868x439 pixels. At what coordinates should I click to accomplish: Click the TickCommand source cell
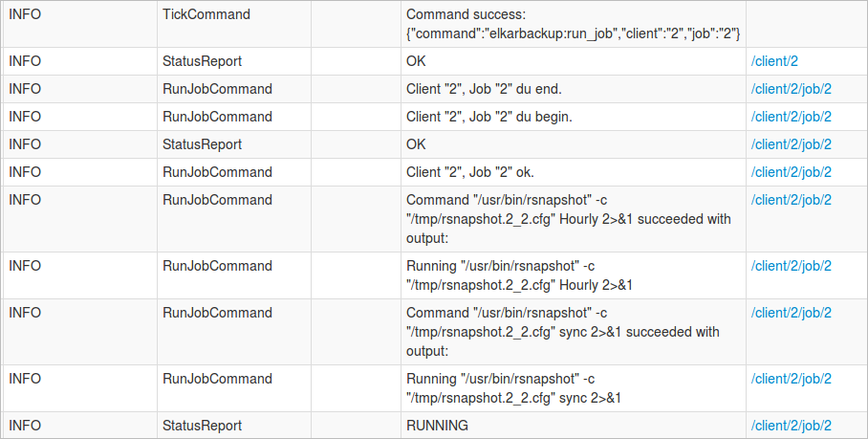[x=206, y=15]
